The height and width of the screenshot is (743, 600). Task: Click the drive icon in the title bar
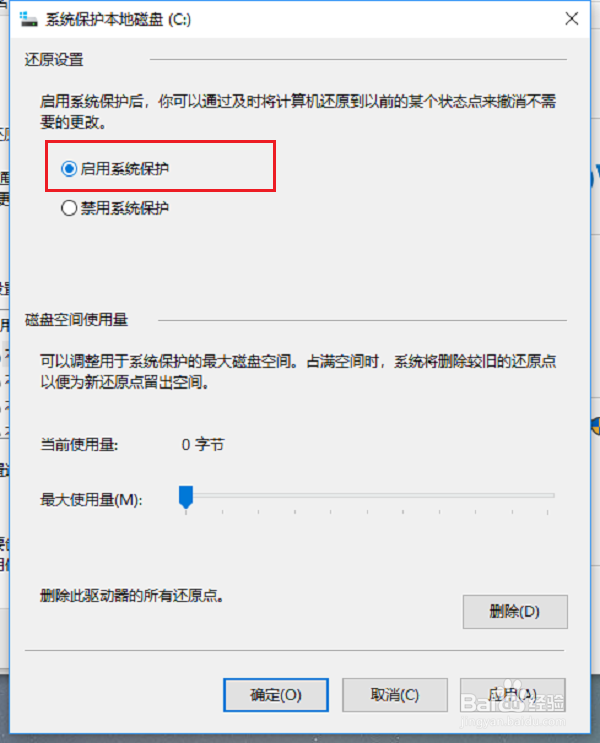click(28, 19)
